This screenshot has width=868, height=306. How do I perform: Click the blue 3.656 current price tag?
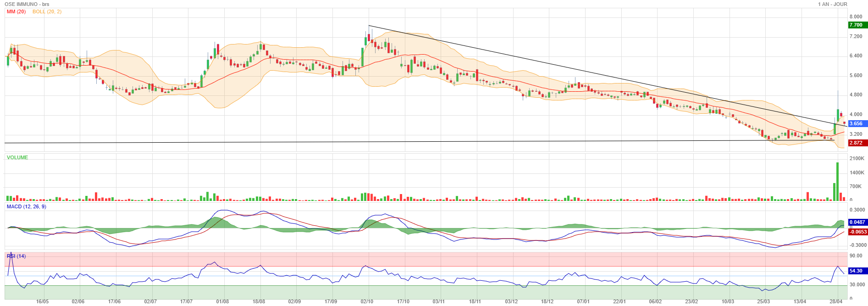pyautogui.click(x=856, y=123)
